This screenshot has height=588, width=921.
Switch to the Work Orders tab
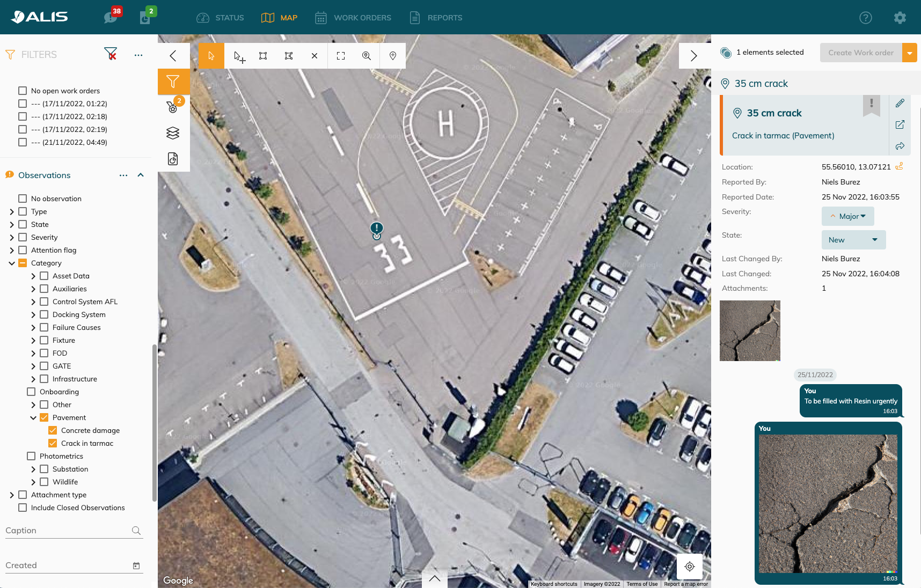(353, 18)
